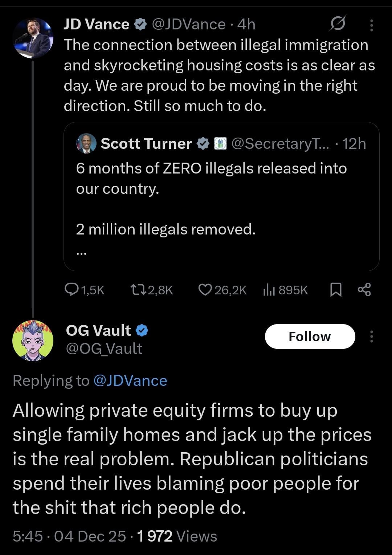Click Scott Turner's government affiliation badge
This screenshot has height=555, width=392.
[220, 144]
